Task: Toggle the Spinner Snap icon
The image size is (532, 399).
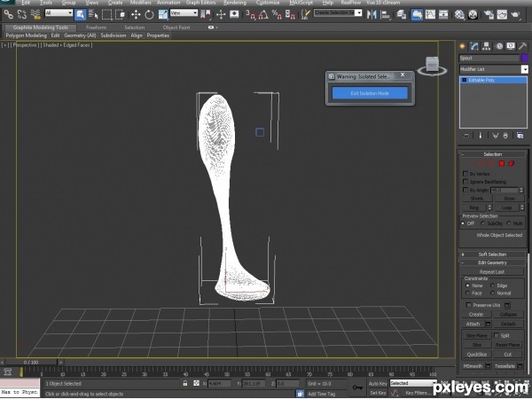Action: 290,14
